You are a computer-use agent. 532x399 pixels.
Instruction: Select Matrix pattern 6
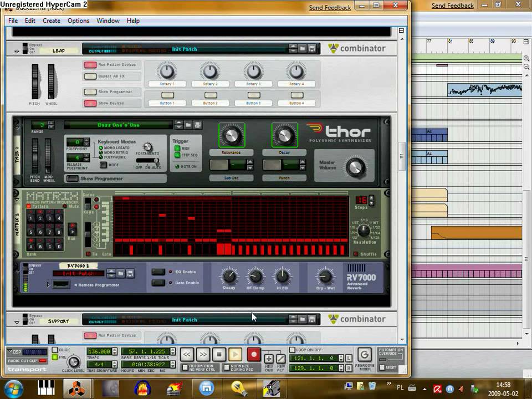40,232
